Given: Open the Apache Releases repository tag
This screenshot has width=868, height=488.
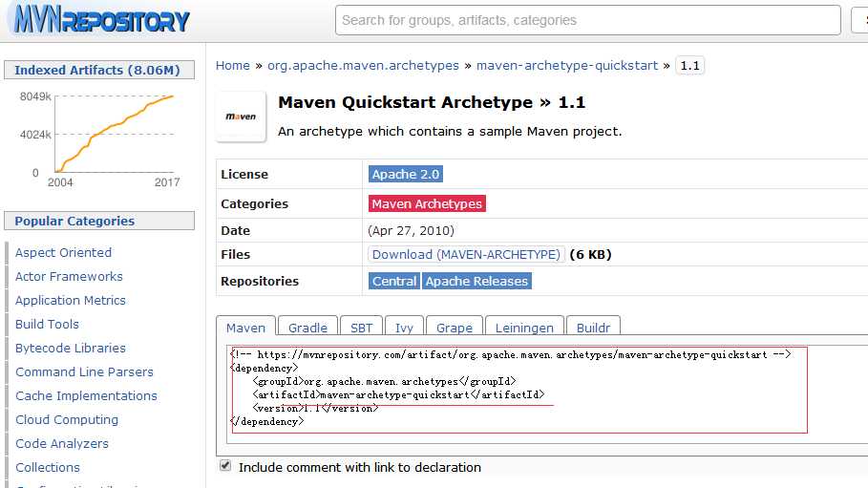Looking at the screenshot, I should click(476, 281).
